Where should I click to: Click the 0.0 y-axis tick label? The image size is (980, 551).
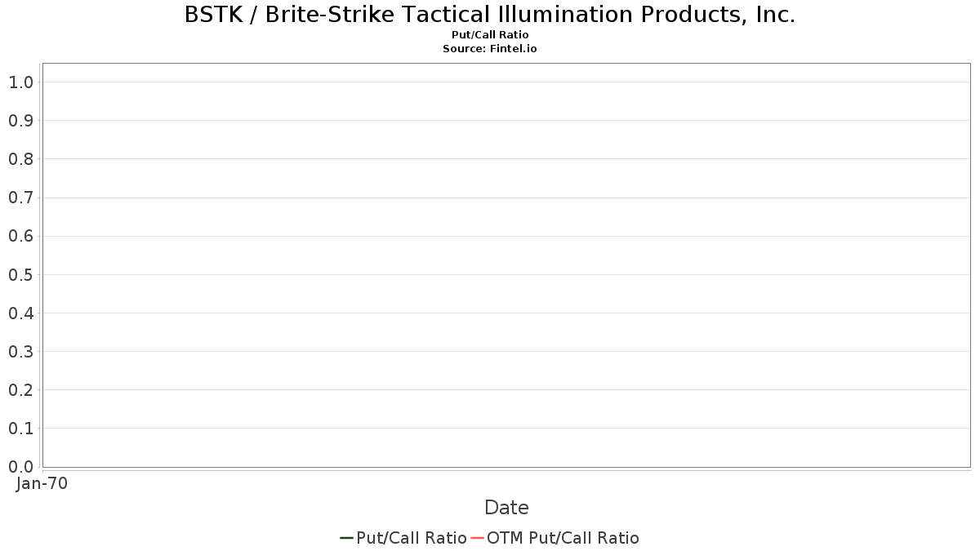(21, 467)
